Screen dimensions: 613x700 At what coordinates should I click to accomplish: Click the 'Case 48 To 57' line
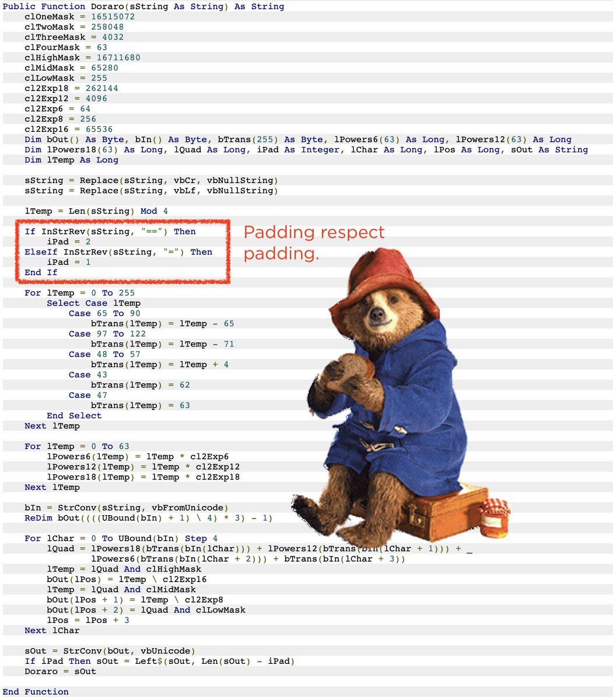pos(104,354)
